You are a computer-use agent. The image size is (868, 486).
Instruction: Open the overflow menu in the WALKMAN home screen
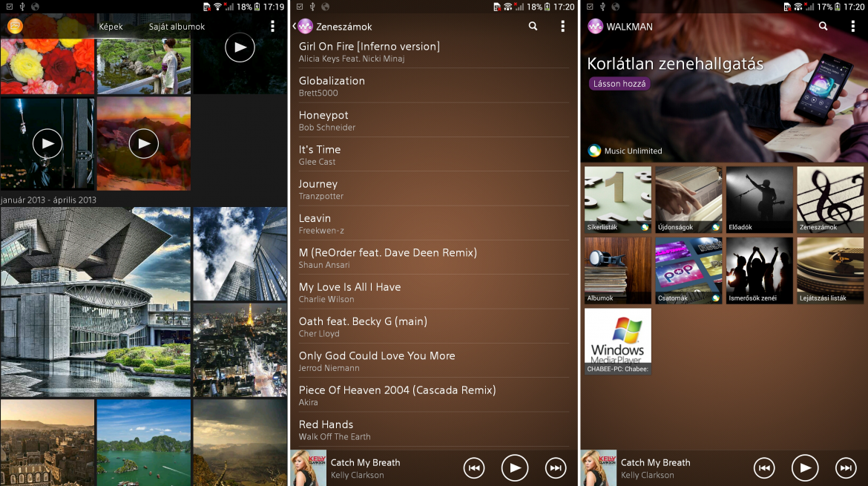[x=852, y=26]
